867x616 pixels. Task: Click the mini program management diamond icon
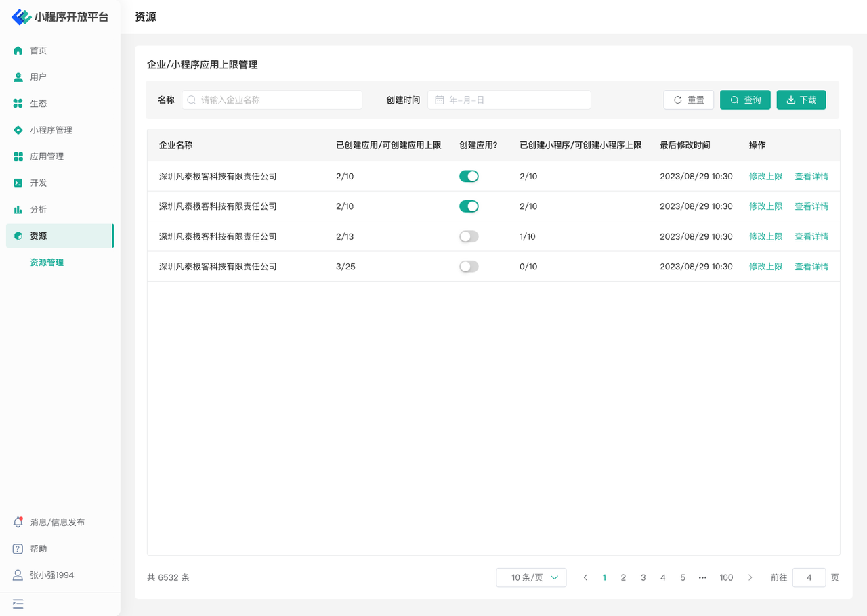coord(18,130)
